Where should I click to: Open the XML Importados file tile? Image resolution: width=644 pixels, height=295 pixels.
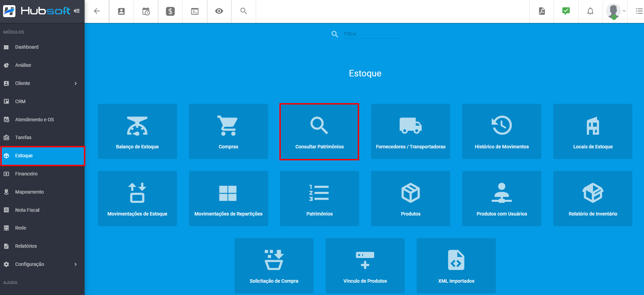[x=456, y=266]
